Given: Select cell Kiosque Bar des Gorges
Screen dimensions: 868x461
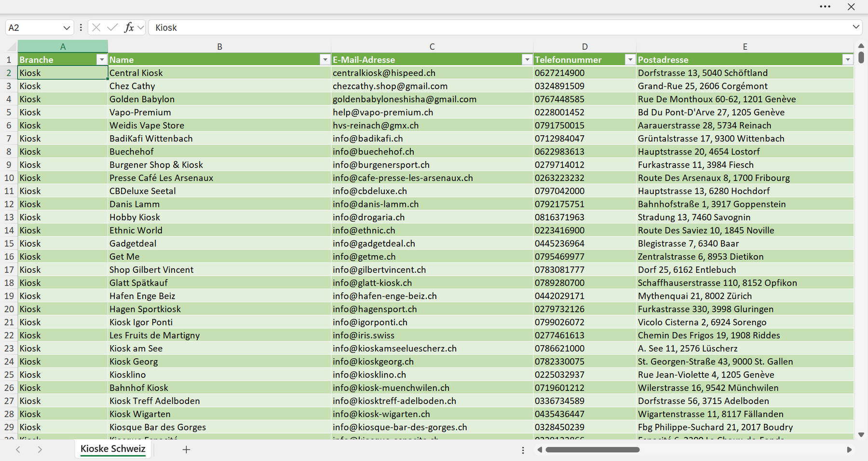Looking at the screenshot, I should pyautogui.click(x=219, y=427).
